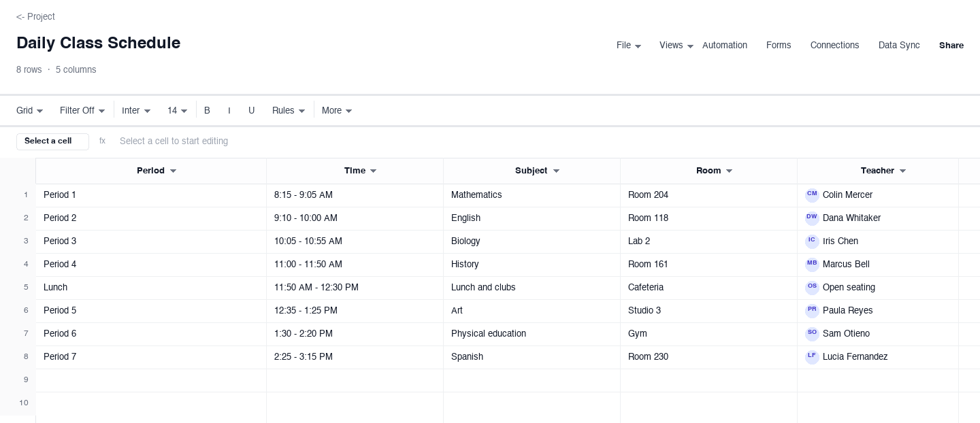Open the font size 14 dropdown
The image size is (980, 423).
(177, 110)
